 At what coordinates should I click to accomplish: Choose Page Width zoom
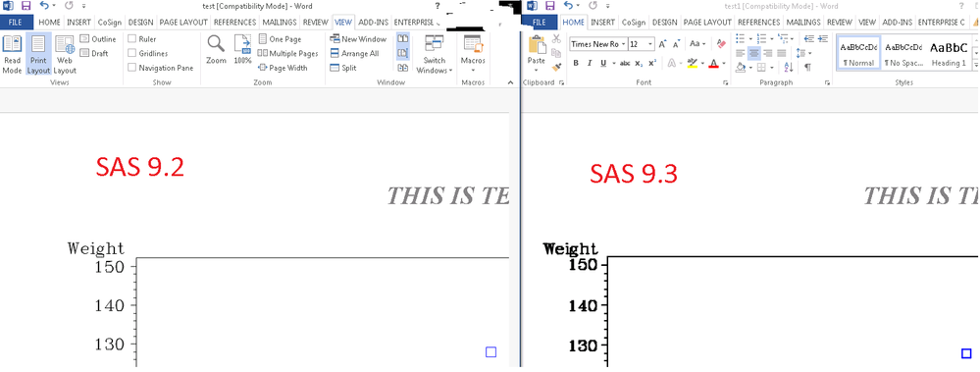[283, 68]
